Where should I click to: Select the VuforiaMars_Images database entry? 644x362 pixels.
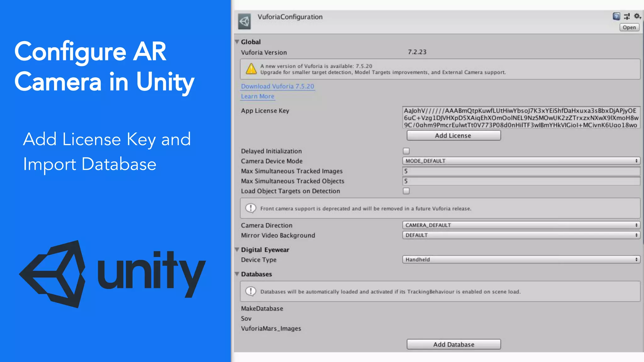(271, 328)
